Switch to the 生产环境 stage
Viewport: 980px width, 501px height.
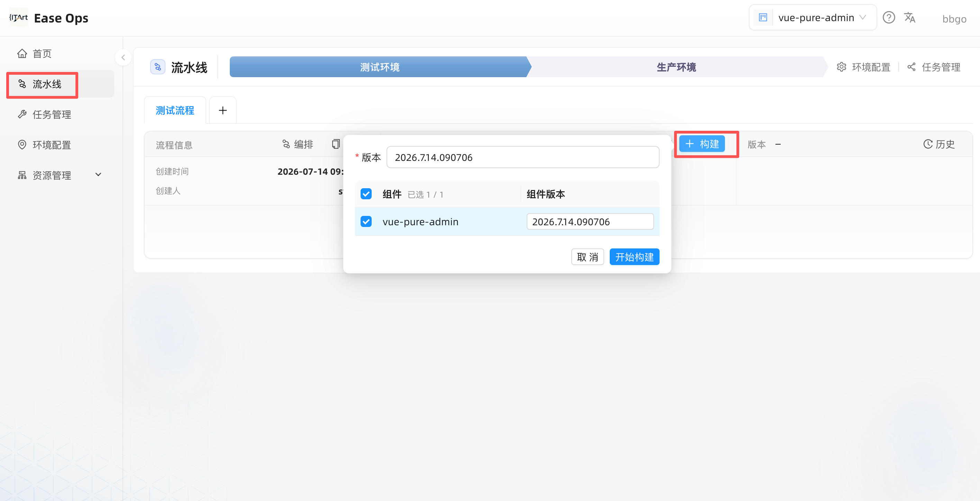point(676,67)
